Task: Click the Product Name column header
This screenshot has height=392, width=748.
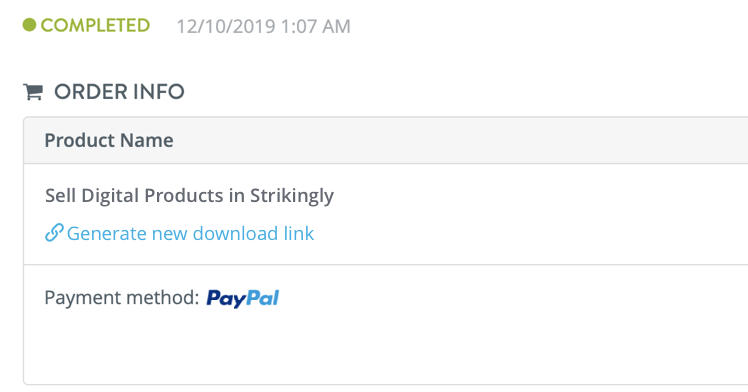Action: [109, 140]
